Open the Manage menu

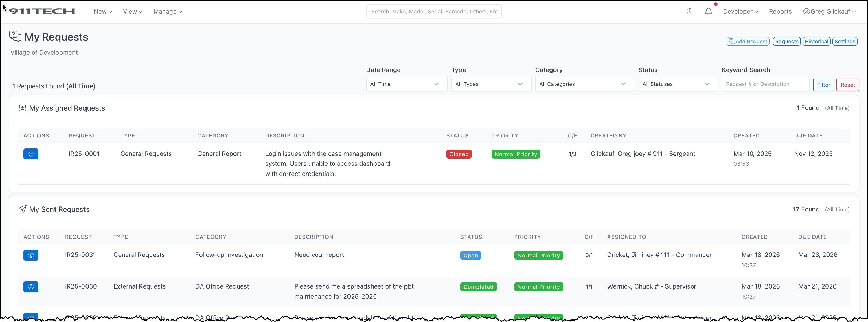[168, 12]
